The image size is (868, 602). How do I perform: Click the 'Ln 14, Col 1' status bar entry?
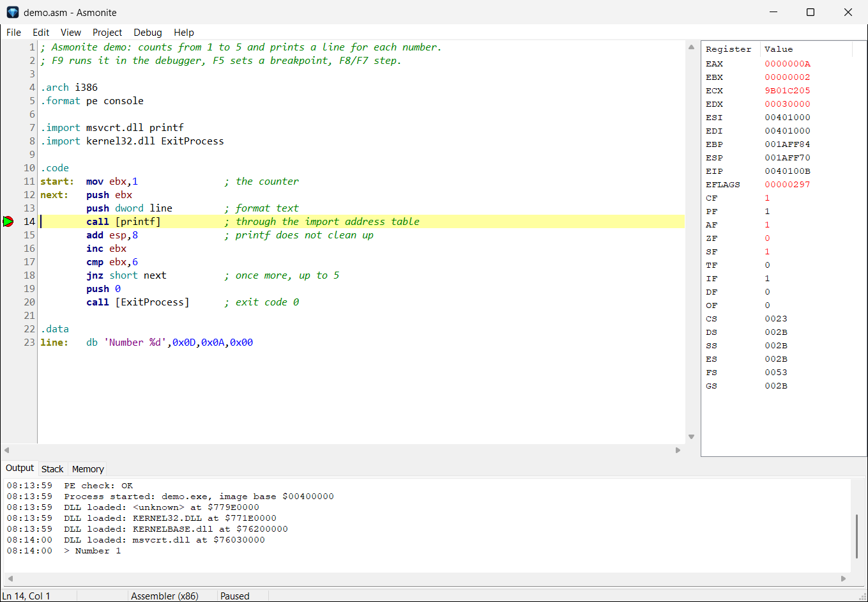coord(26,596)
